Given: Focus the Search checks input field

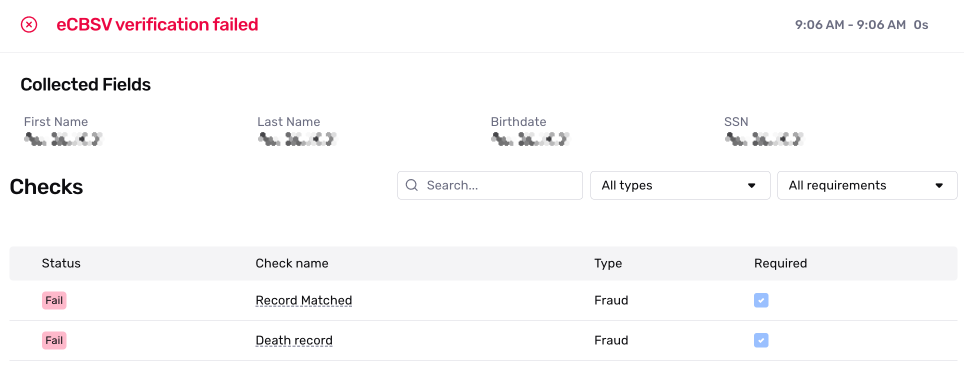Looking at the screenshot, I should tap(490, 185).
